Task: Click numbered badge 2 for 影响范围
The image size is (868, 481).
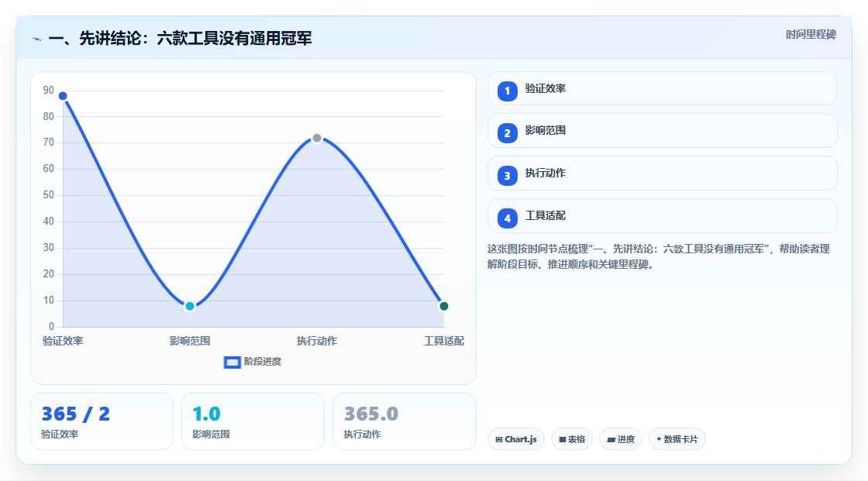Action: click(x=507, y=133)
